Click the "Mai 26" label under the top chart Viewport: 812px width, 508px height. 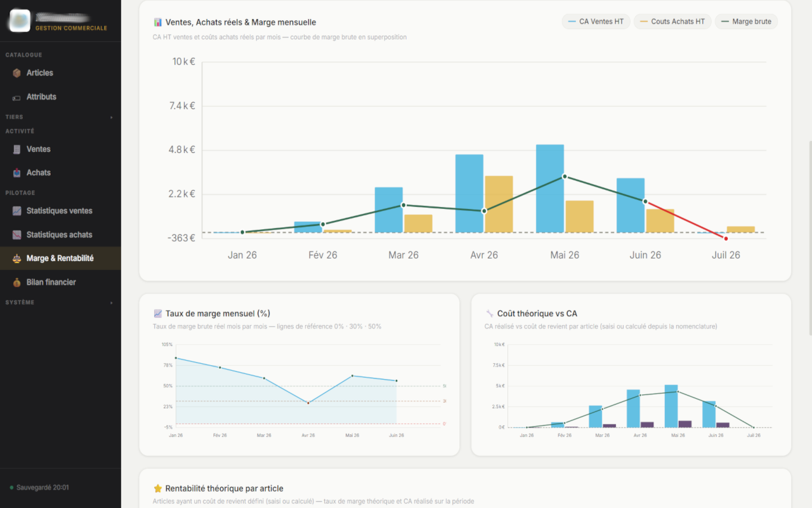point(565,255)
